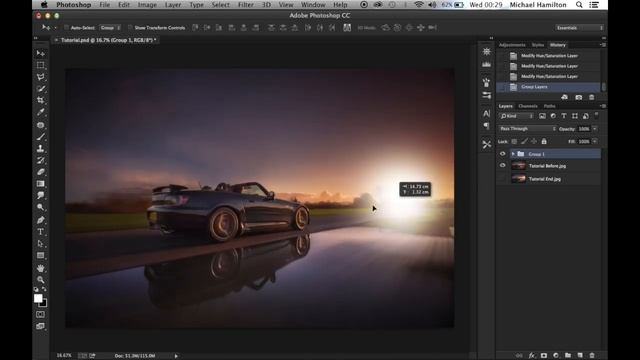Create new snapshot camera icon in History
The height and width of the screenshot is (360, 640).
coord(578,98)
